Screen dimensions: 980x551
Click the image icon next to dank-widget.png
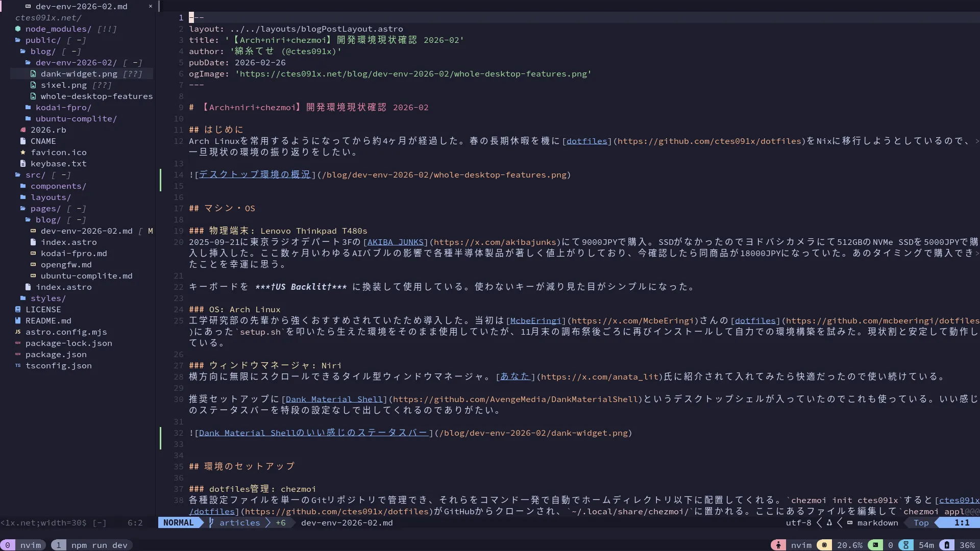33,73
